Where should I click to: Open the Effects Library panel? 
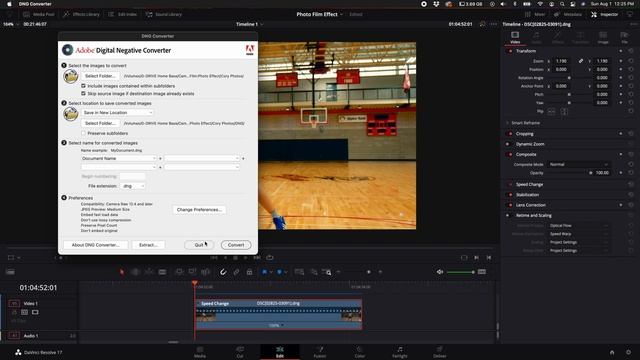coord(82,14)
